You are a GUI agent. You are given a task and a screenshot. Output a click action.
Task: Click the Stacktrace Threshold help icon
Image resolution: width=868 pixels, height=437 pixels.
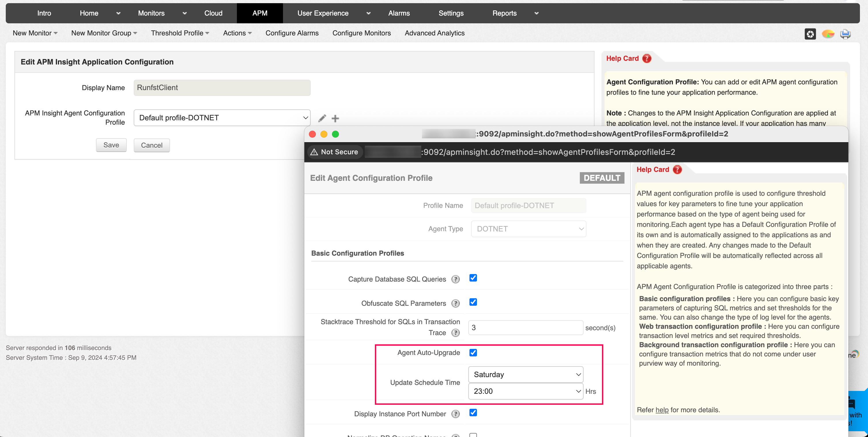tap(456, 332)
